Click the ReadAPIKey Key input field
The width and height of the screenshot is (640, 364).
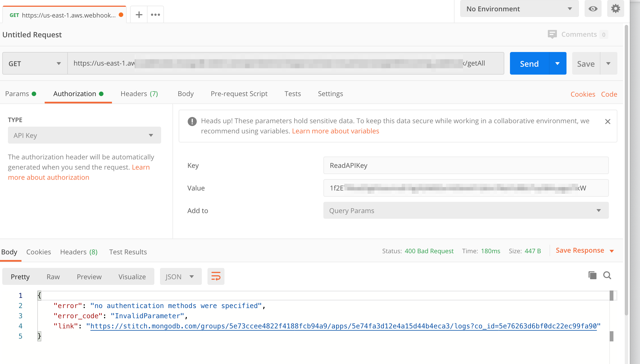tap(466, 165)
